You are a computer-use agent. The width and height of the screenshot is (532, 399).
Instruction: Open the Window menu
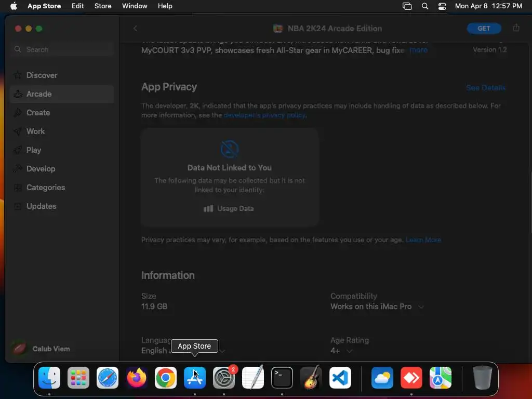[x=135, y=6]
